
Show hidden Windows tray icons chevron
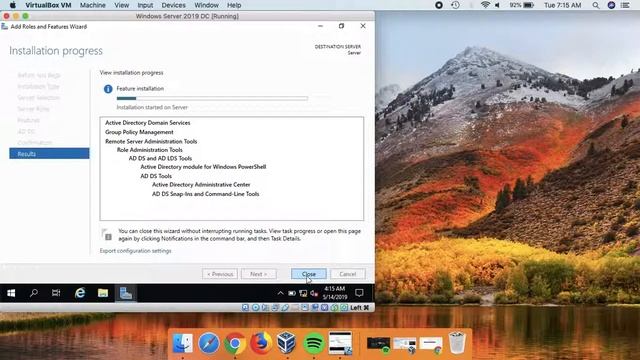(280, 293)
